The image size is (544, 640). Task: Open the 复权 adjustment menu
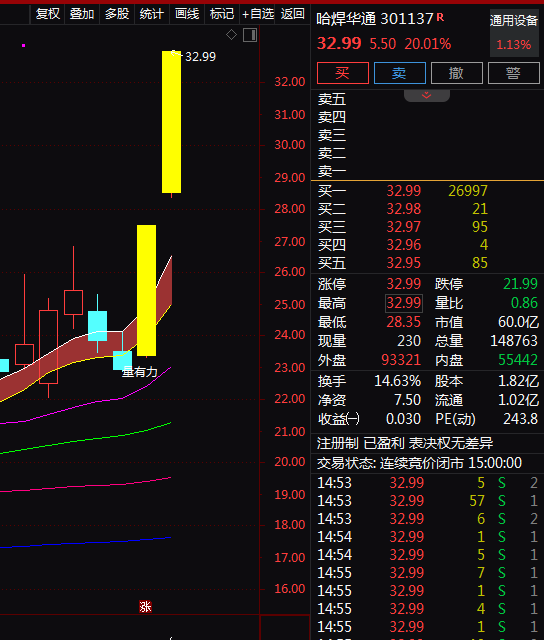click(x=47, y=14)
